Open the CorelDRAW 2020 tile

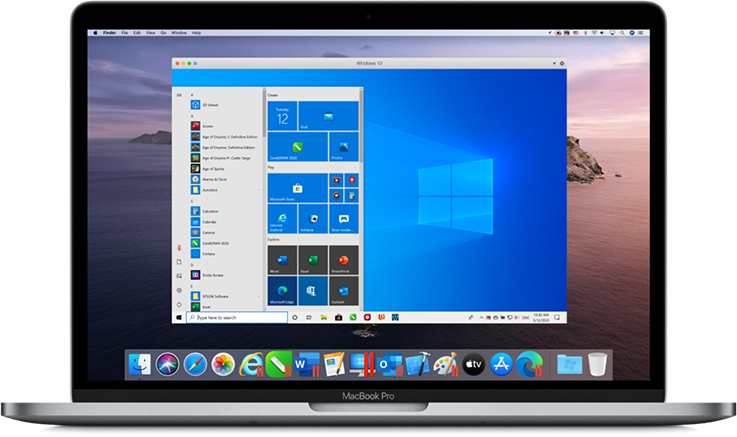[298, 147]
